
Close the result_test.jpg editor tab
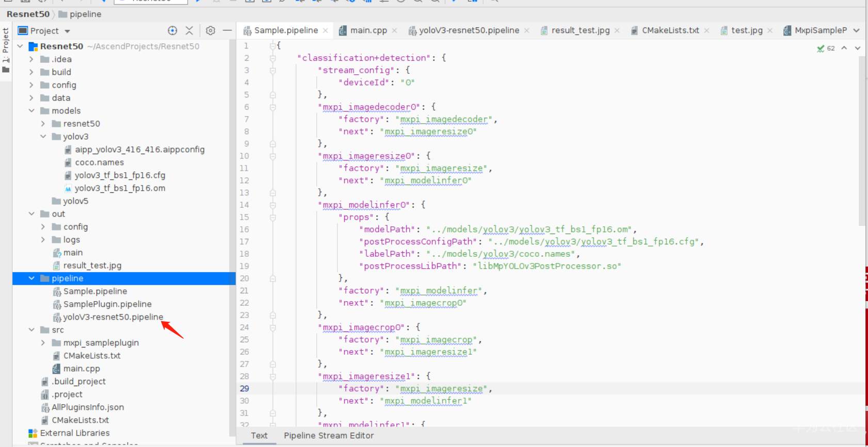(x=617, y=30)
